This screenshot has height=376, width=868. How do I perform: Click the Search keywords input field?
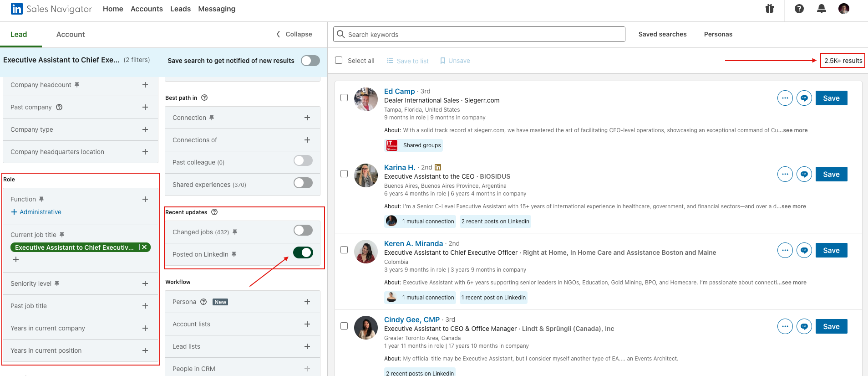pos(482,35)
